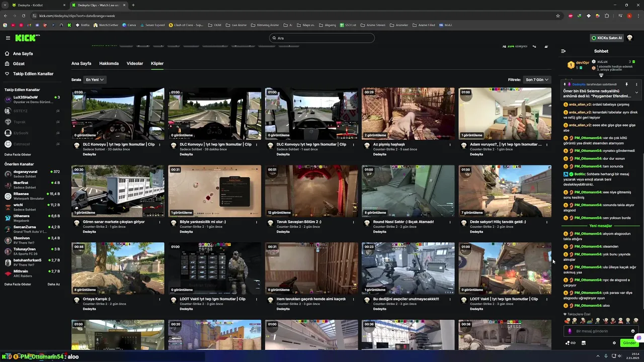Expand the gift leaderboard arrow
This screenshot has width=644, height=362.
click(x=601, y=75)
